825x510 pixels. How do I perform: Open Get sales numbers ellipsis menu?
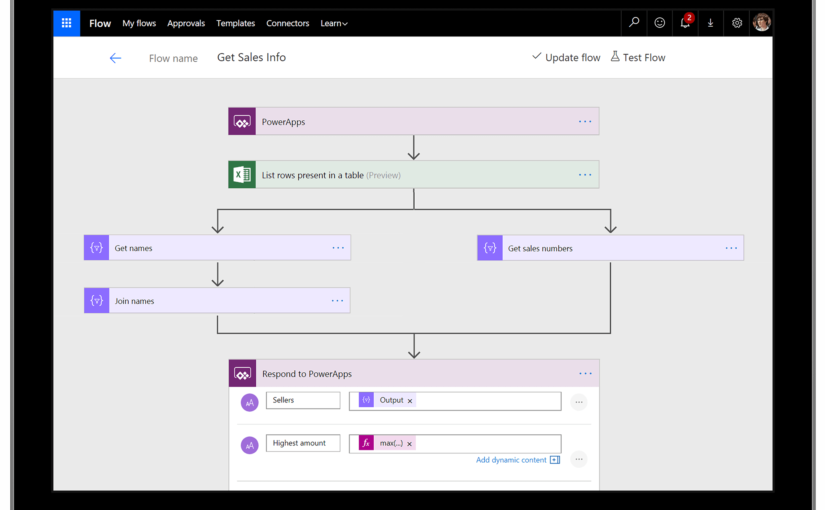pos(731,248)
